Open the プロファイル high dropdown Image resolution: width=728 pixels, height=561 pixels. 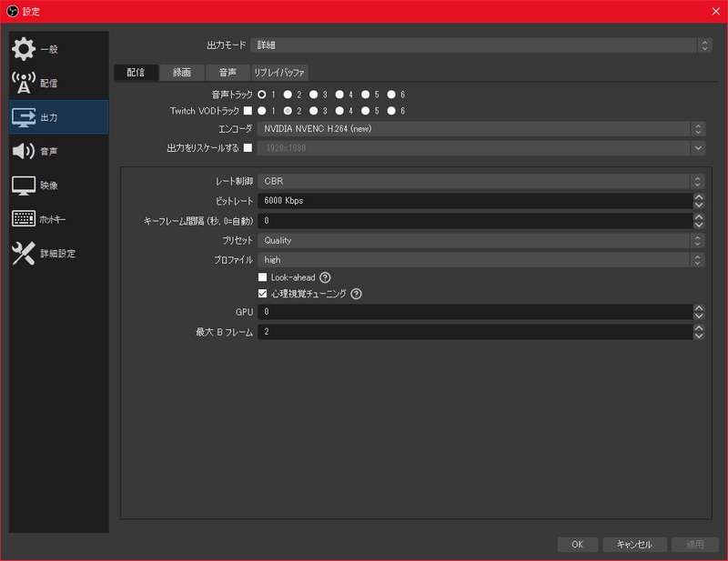point(481,260)
